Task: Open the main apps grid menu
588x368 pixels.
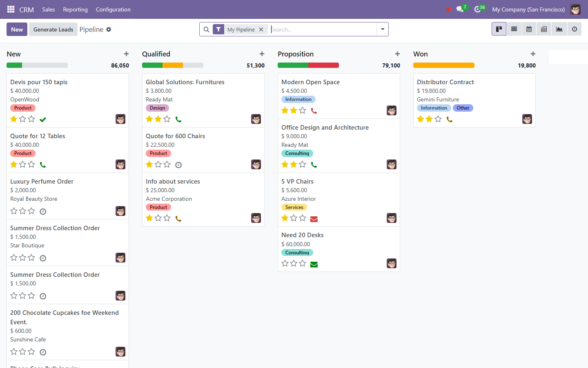Action: click(x=11, y=9)
